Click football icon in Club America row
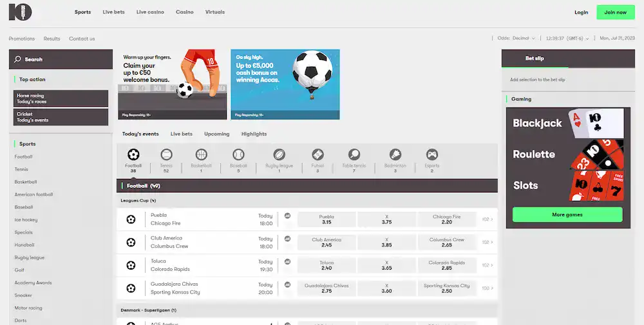Viewport: 644px width, 325px height. 131,242
